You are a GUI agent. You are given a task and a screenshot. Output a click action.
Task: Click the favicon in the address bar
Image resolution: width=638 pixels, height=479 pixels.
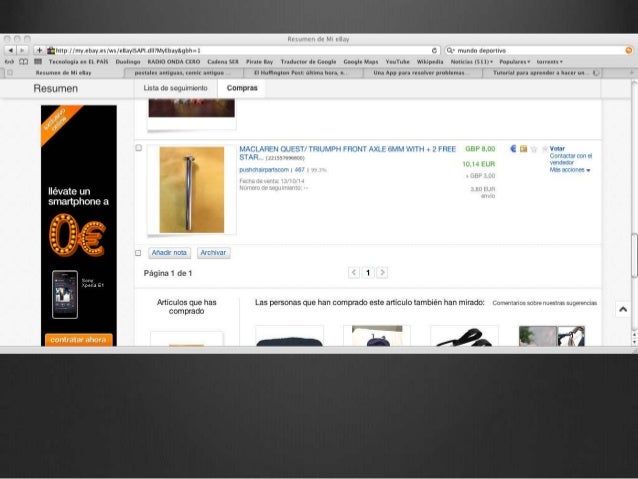(x=51, y=50)
